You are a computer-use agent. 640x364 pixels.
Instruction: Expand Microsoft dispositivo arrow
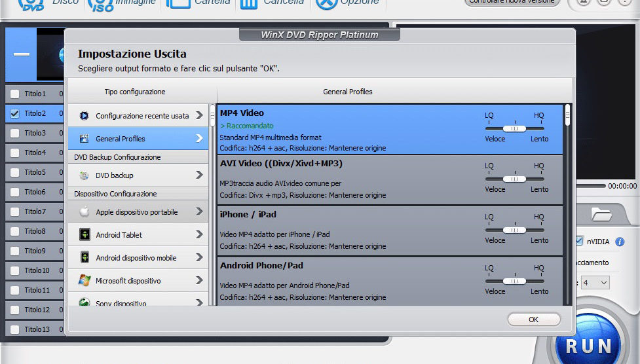click(199, 280)
